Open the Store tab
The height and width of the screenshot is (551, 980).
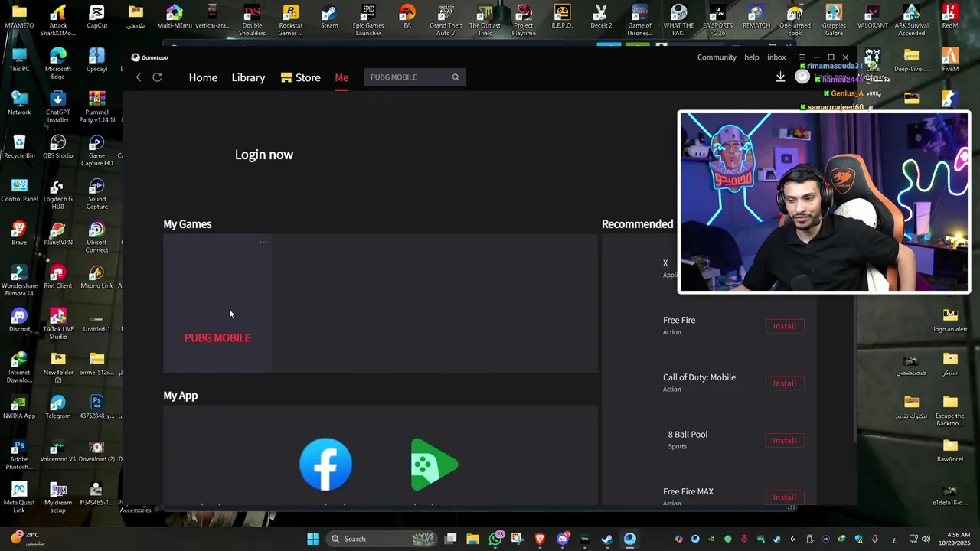(x=301, y=77)
